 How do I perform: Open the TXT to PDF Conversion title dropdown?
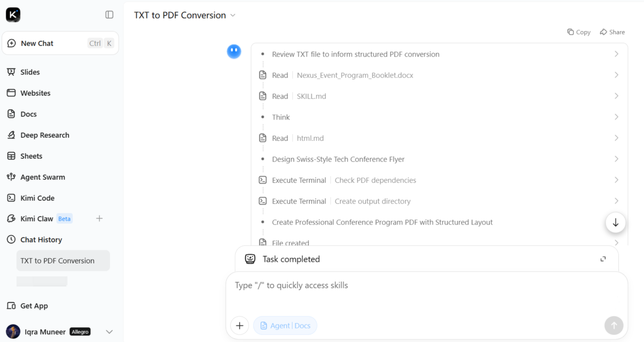[233, 15]
